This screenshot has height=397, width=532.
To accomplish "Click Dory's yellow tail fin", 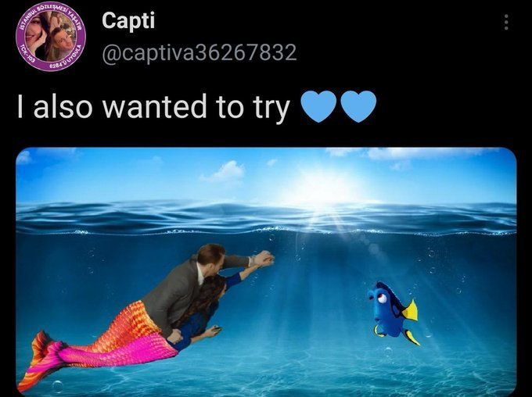I will 410,311.
